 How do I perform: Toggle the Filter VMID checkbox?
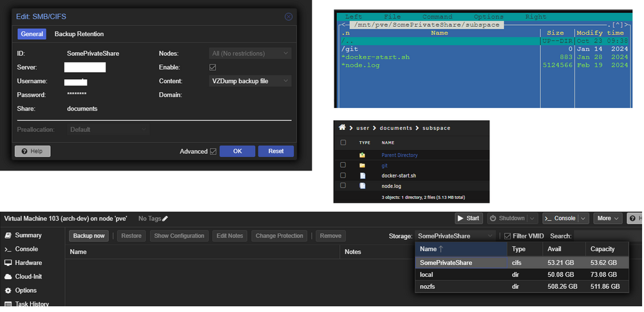click(507, 236)
